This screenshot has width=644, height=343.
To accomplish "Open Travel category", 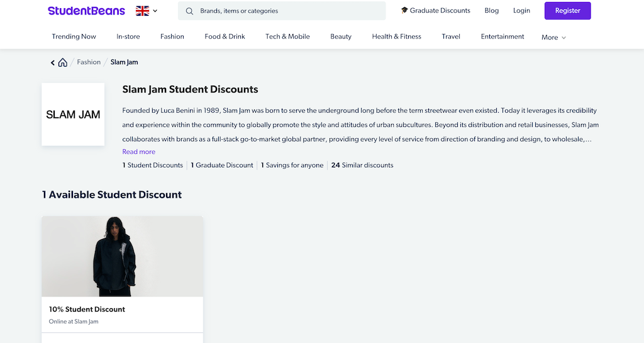I will [451, 37].
